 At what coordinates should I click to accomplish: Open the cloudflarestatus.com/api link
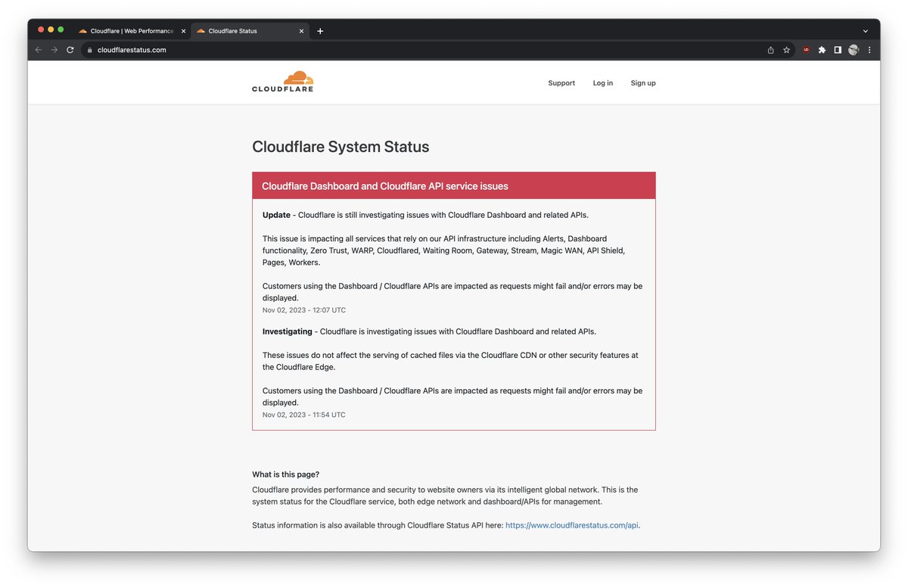point(572,525)
